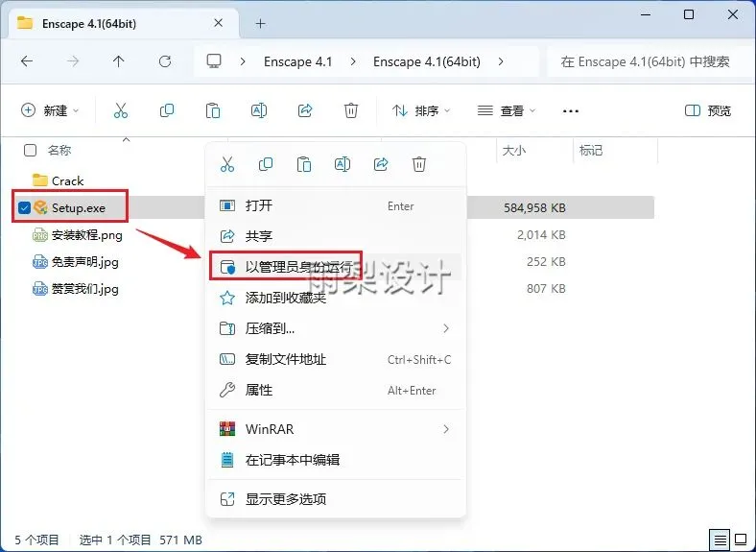This screenshot has width=756, height=552.
Task: Select the file 免责声明.jpg
Action: click(84, 262)
